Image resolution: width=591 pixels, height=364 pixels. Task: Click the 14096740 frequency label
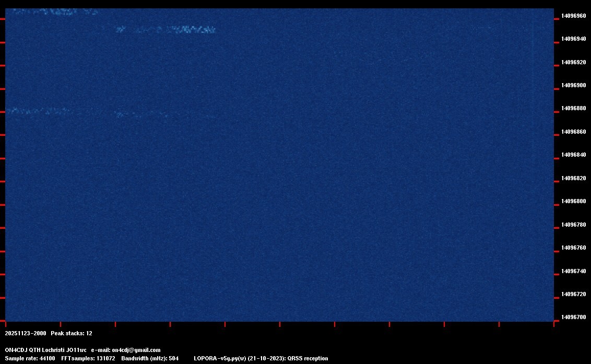pyautogui.click(x=573, y=271)
